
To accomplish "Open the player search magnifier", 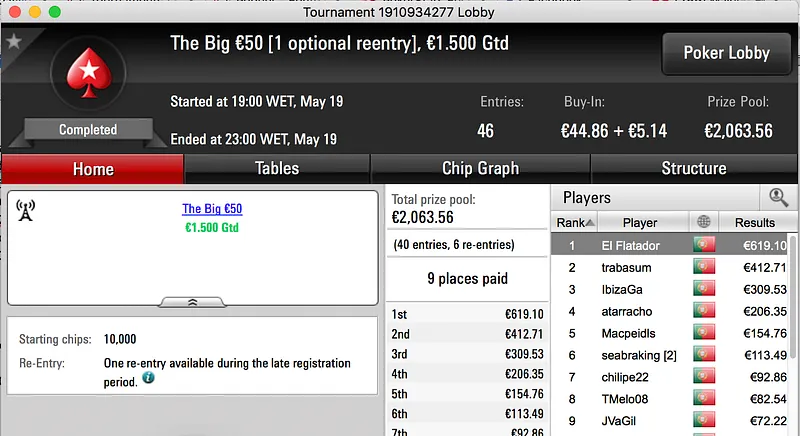I will pyautogui.click(x=776, y=198).
